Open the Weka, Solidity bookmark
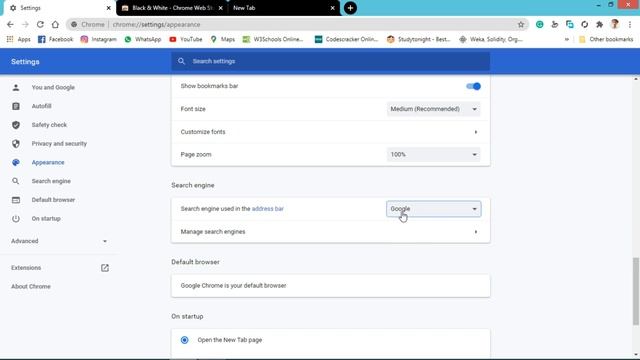 pyautogui.click(x=491, y=39)
